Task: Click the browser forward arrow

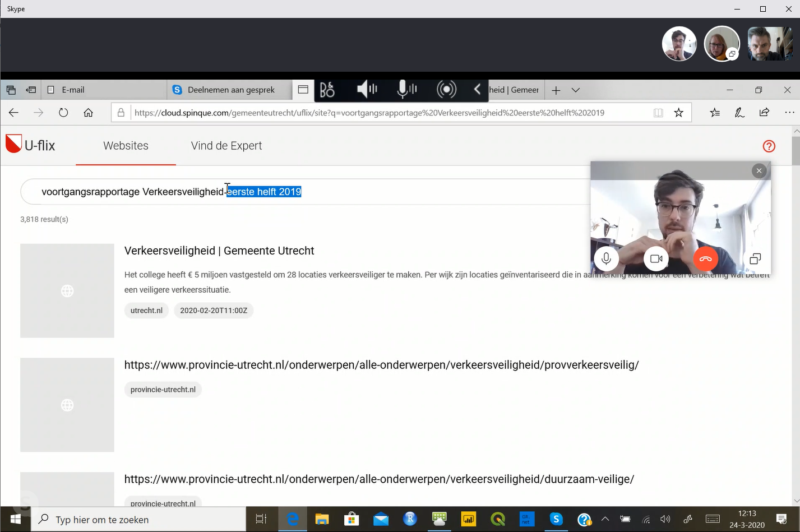Action: [x=38, y=113]
